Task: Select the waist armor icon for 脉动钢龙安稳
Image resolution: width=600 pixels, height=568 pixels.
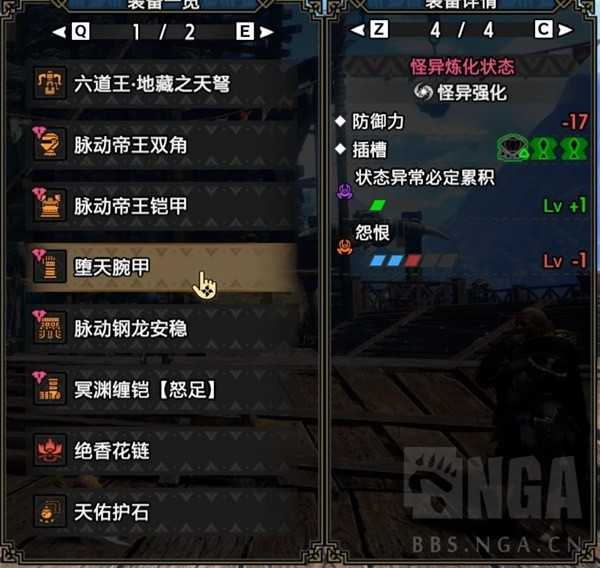Action: pyautogui.click(x=50, y=328)
